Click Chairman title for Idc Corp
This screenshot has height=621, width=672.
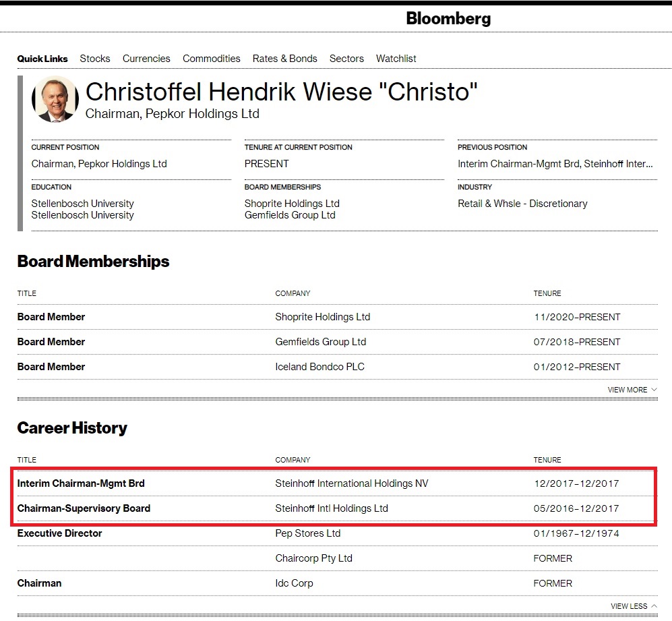[39, 583]
